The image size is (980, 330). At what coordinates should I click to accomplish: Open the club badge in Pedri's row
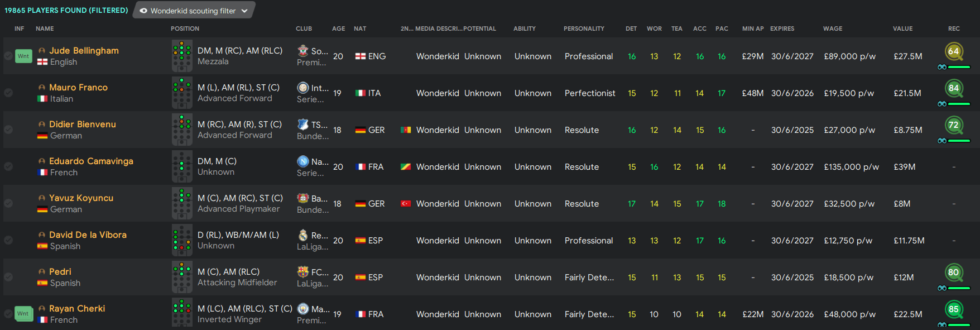[x=303, y=272]
